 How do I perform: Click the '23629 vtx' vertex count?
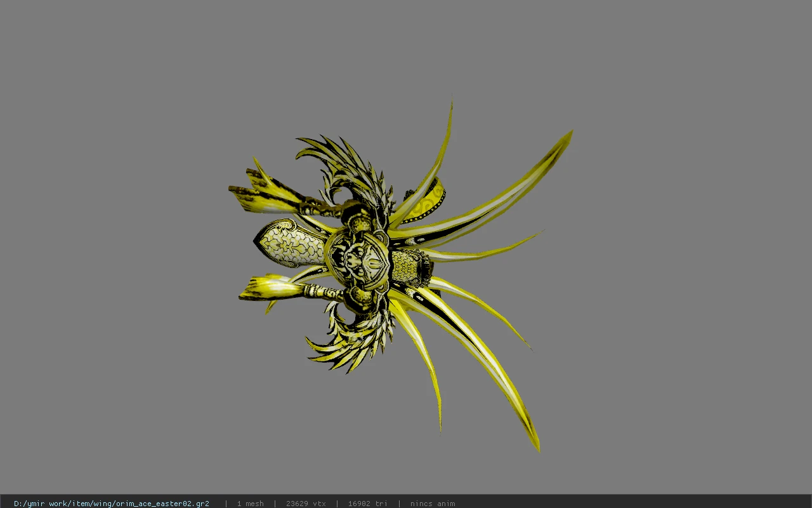[306, 504]
